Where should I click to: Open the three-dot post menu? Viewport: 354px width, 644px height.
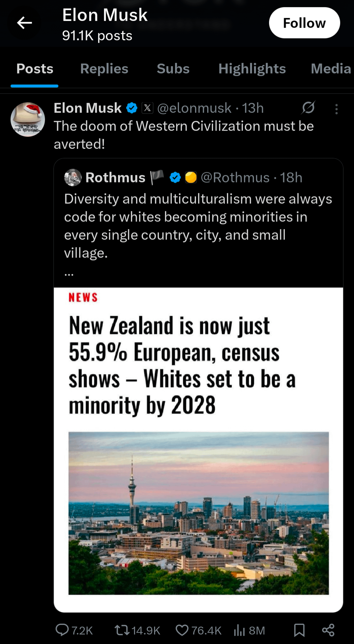point(336,109)
